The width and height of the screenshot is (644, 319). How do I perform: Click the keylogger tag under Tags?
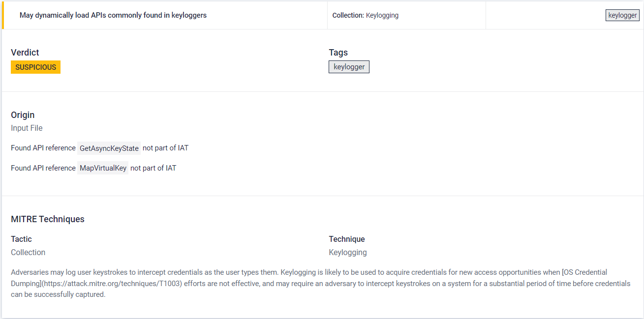(349, 67)
